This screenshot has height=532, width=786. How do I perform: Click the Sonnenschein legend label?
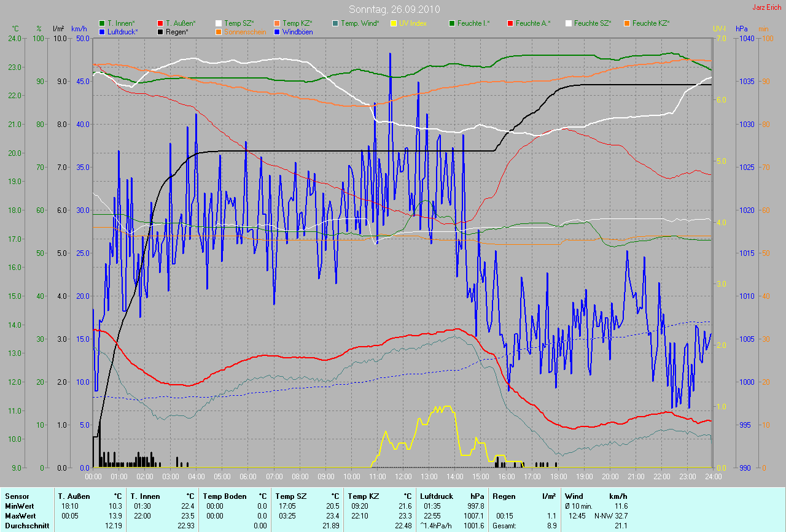click(245, 31)
